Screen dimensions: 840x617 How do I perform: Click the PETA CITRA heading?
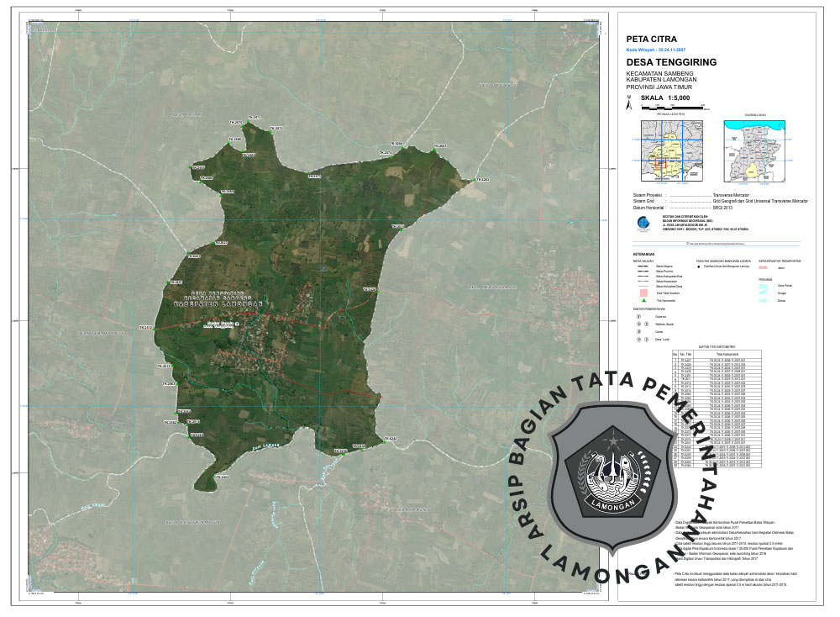(651, 39)
